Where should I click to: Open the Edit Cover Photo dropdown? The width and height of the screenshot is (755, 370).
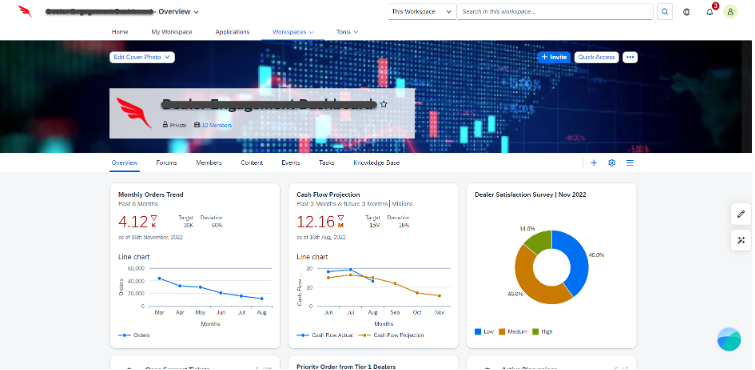point(142,57)
